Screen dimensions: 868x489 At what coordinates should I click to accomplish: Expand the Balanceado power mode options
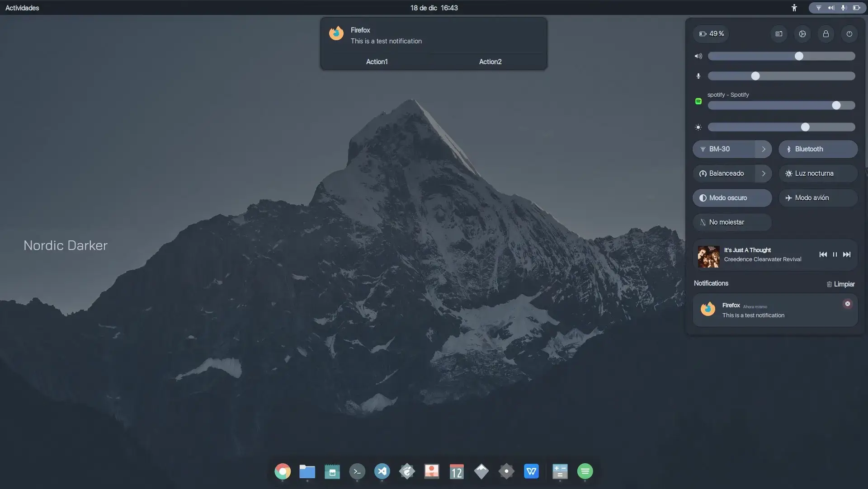coord(764,173)
